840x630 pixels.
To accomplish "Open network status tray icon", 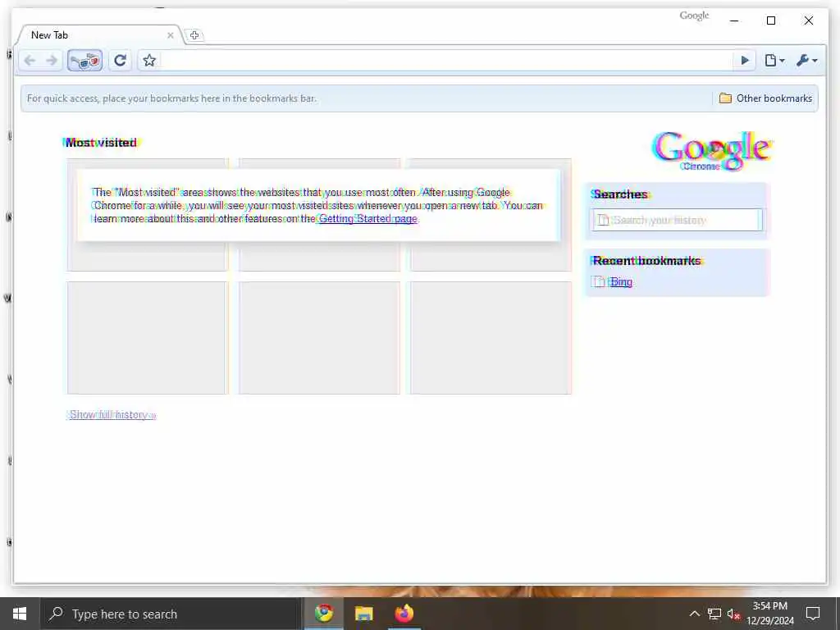I will (x=714, y=614).
